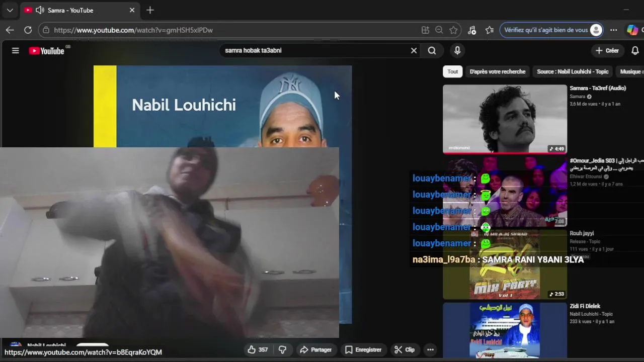
Task: Expand the tab list dropdown arrow
Action: point(10,10)
